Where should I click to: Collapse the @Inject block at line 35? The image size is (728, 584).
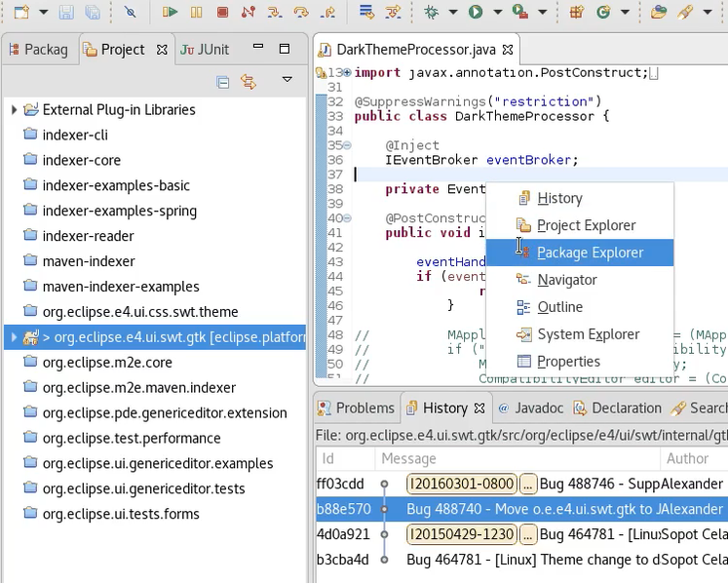tap(347, 145)
